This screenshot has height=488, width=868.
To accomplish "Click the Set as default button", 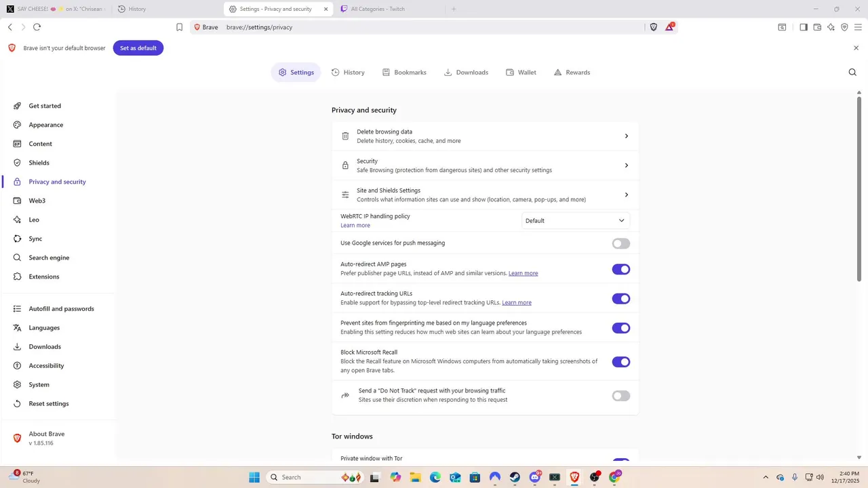I will coord(138,48).
